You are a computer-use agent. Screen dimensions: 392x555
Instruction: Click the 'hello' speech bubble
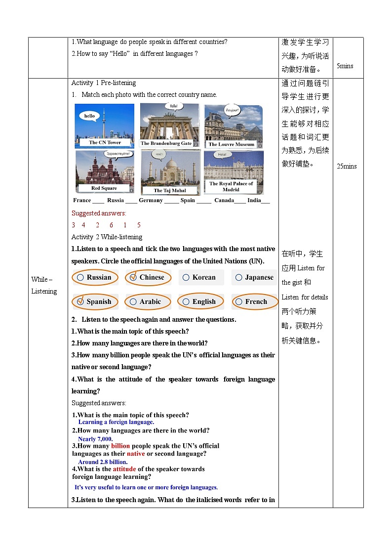click(89, 116)
